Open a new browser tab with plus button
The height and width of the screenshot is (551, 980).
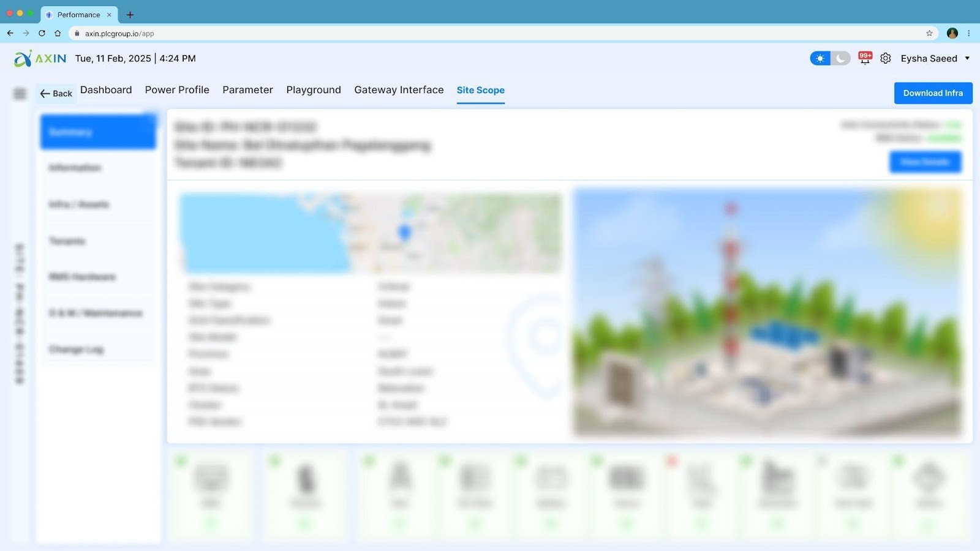(129, 15)
